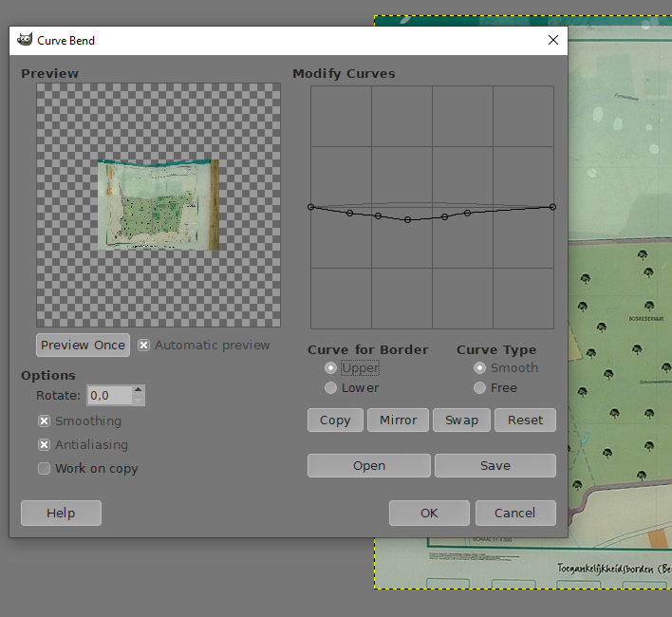Increase Rotate value with the up arrow

(139, 390)
